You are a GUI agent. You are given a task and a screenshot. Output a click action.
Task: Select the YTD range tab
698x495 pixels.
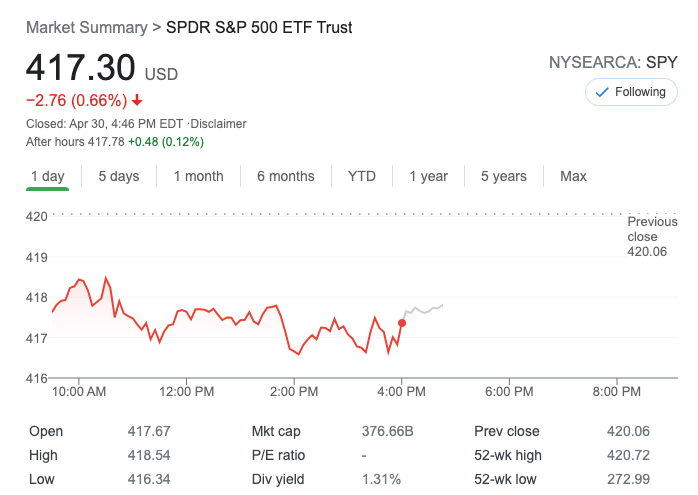point(361,176)
